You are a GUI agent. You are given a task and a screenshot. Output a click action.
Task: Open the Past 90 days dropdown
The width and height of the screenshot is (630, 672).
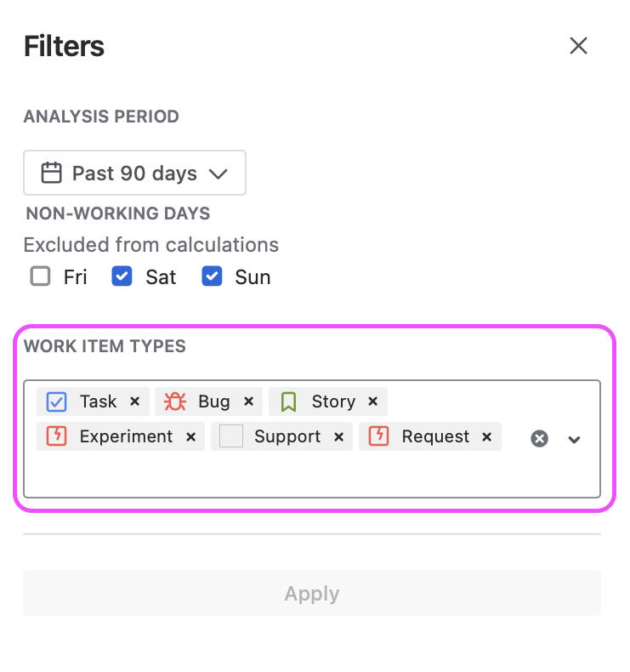click(x=134, y=173)
